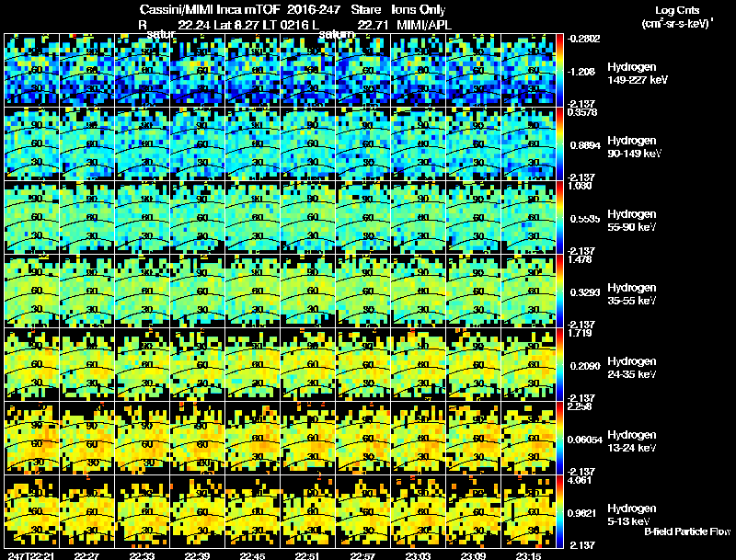Click the Hydrogen 90-149 keV row label
Viewport: 736px width, 560px height.
pos(634,147)
